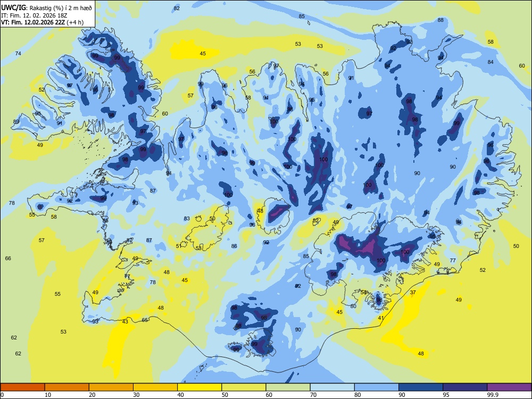Click the '66' humidity value on the map
This screenshot has width=532, height=399.
(8, 259)
